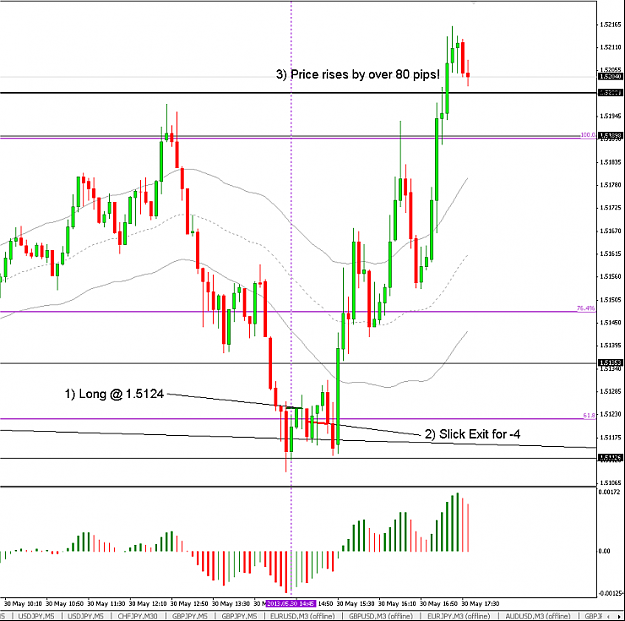Select the 61.8 Fibonacci level label
This screenshot has height=621, width=625.
[x=589, y=415]
